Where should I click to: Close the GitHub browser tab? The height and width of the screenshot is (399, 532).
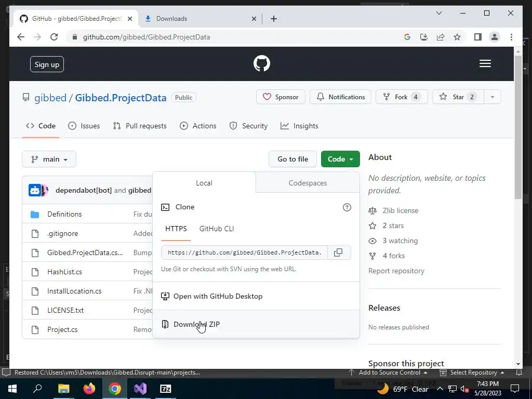coord(129,19)
